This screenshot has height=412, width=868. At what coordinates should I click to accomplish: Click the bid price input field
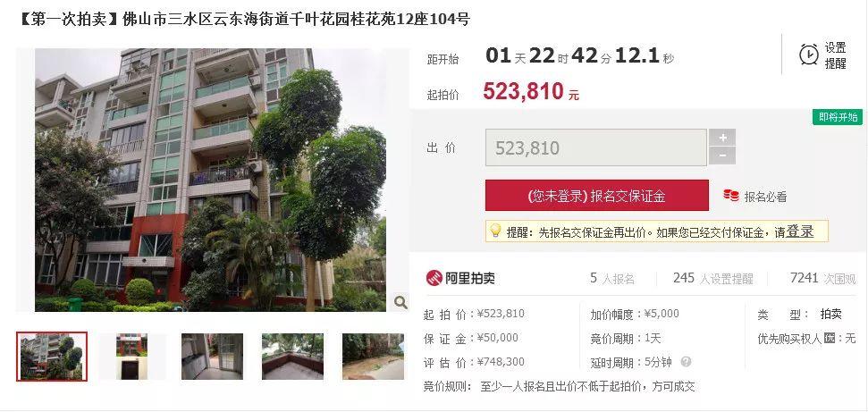(x=596, y=147)
